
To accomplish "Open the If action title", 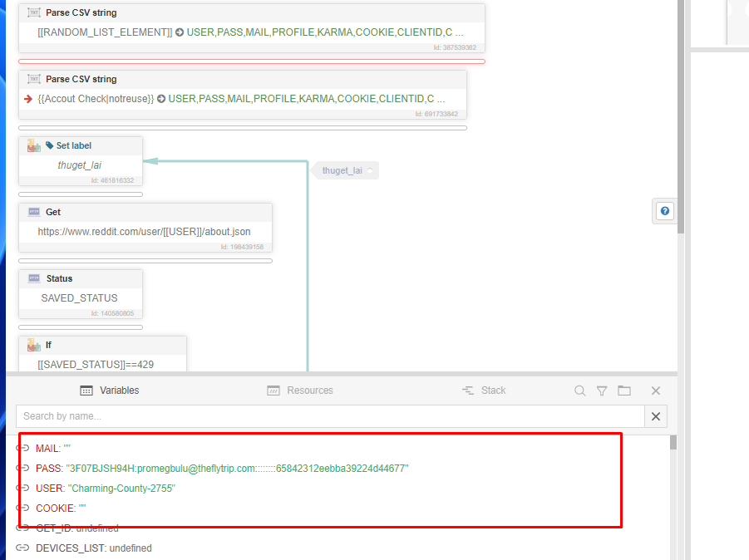I will coord(49,345).
